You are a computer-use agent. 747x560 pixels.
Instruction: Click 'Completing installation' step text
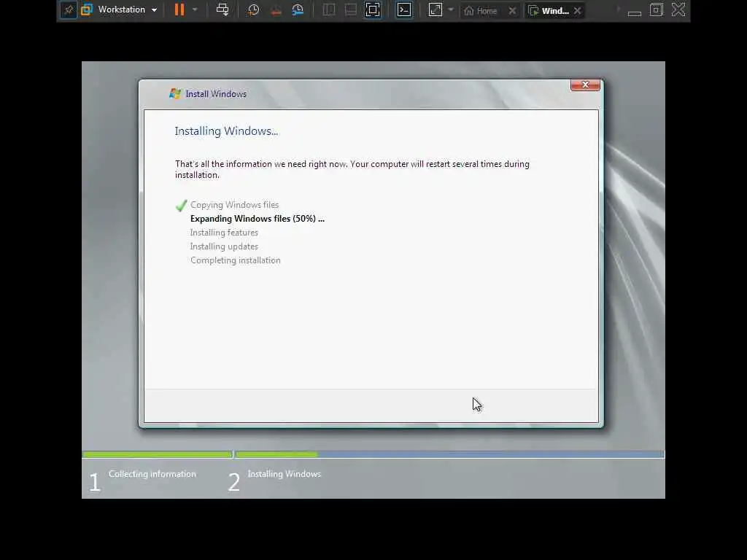coord(236,260)
